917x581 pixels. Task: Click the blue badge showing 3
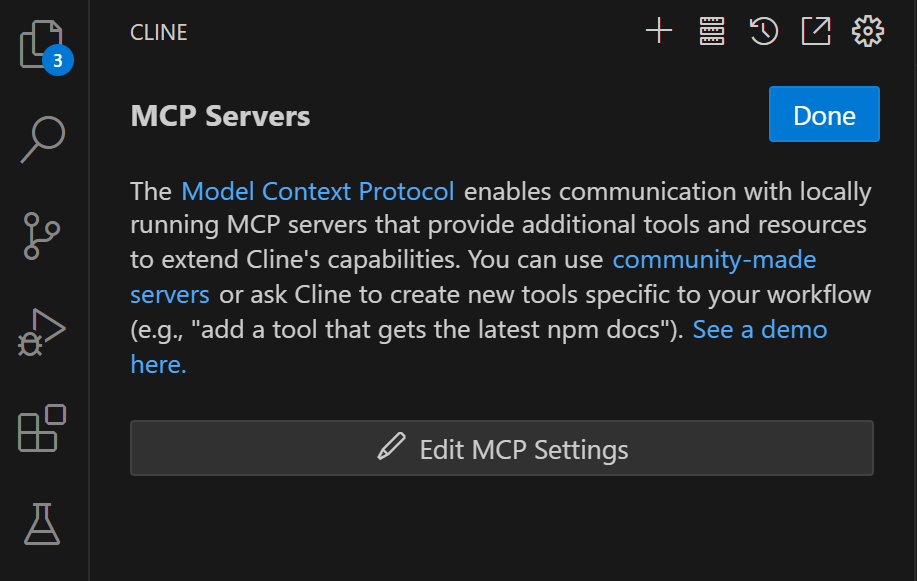pyautogui.click(x=57, y=60)
